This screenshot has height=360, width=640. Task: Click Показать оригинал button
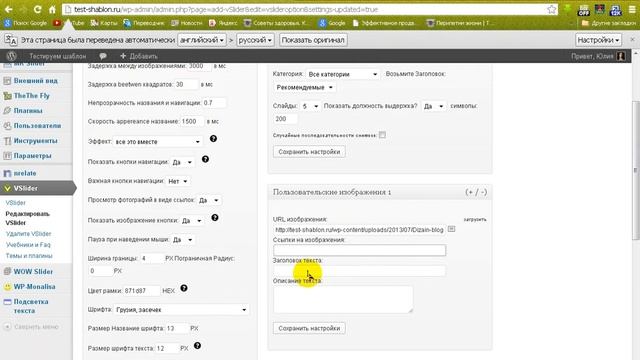point(313,40)
